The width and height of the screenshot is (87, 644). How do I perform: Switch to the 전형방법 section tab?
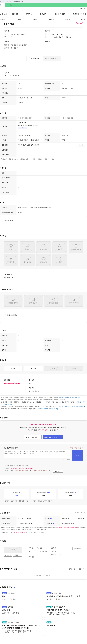(x=67, y=20)
